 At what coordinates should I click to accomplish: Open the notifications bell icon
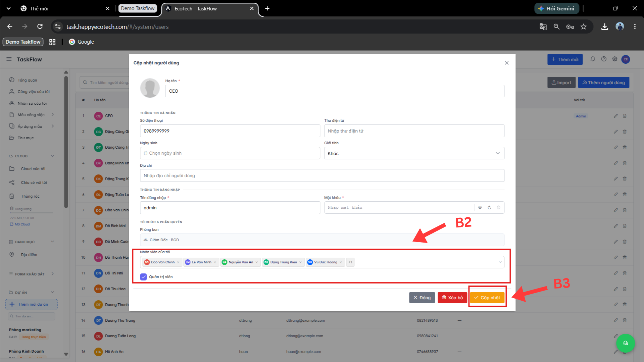(x=593, y=59)
